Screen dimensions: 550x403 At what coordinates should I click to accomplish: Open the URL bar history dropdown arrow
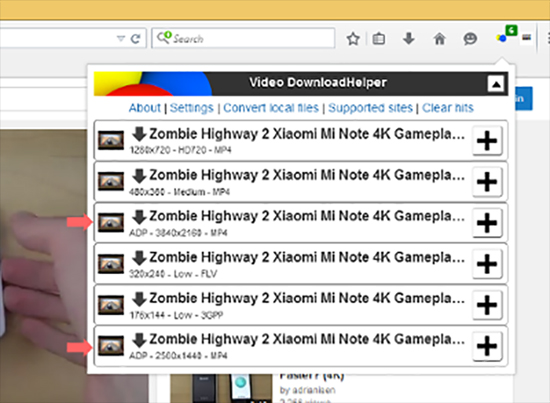121,38
